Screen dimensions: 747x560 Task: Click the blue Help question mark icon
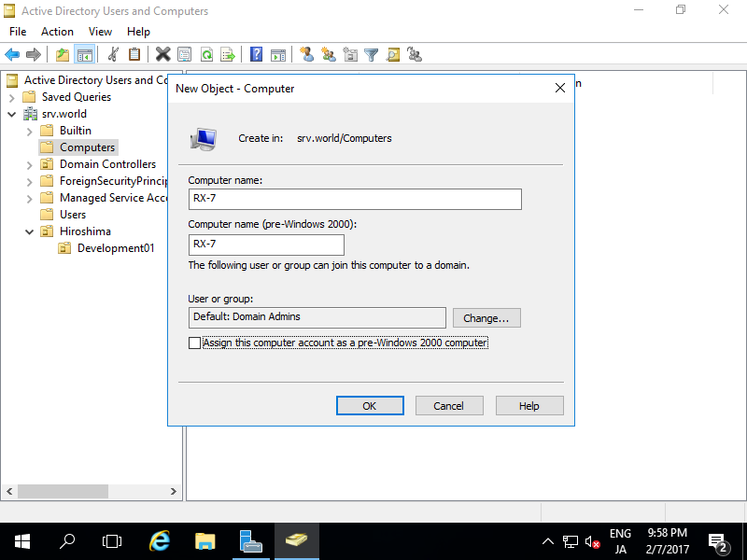pos(256,55)
